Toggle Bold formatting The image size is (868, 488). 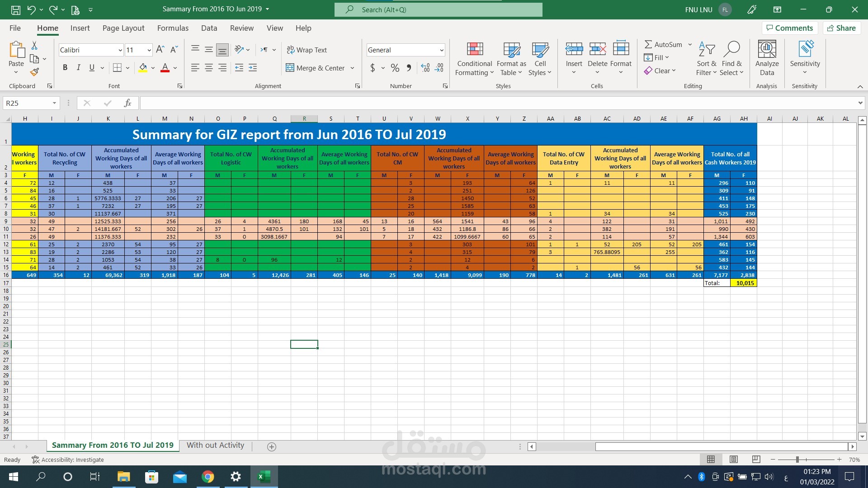pyautogui.click(x=65, y=68)
